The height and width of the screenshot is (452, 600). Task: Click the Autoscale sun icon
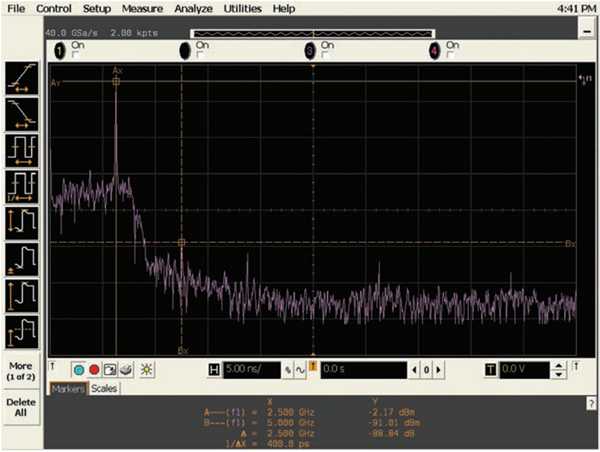pos(147,370)
